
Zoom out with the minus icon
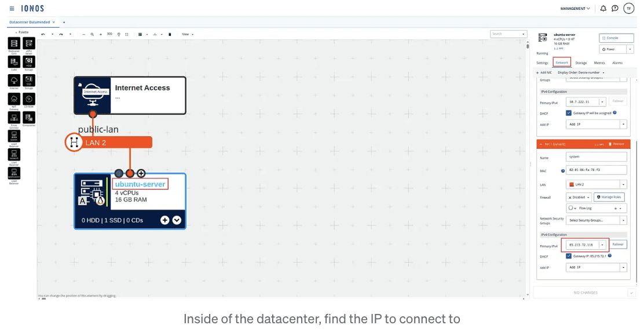(84, 35)
